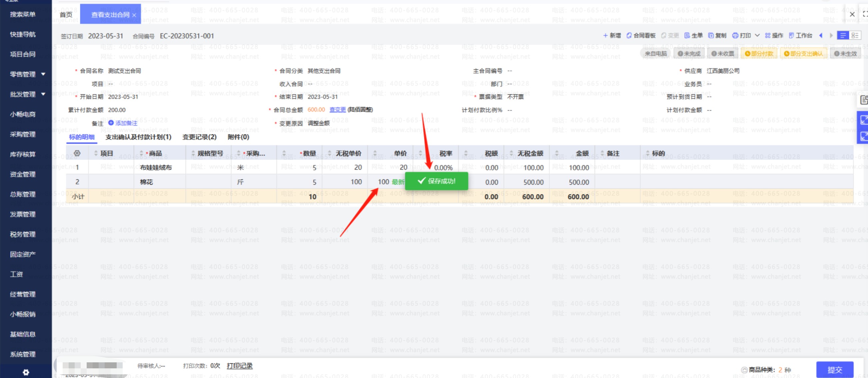Click the 新增 (add new) toolbar icon
This screenshot has height=378, width=868.
pyautogui.click(x=611, y=35)
